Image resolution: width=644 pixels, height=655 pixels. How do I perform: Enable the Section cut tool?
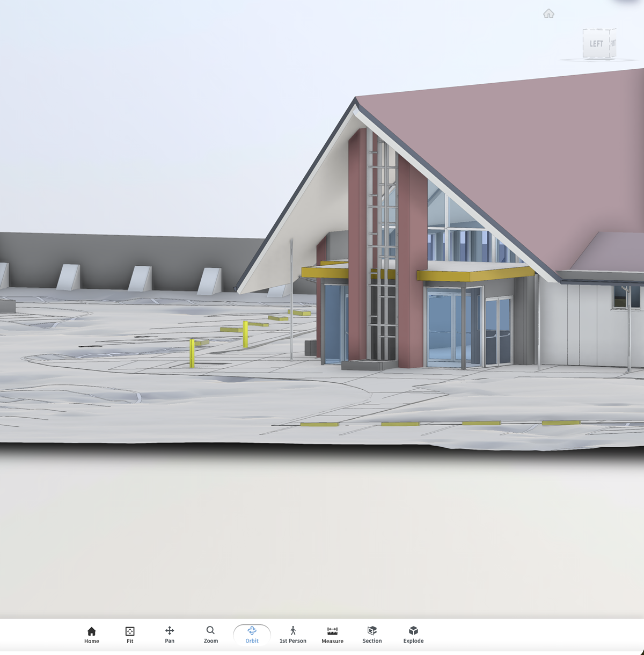point(372,634)
